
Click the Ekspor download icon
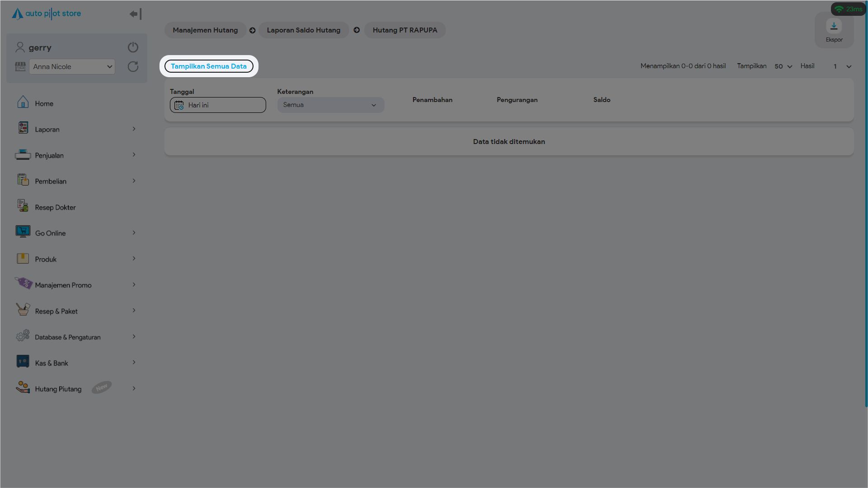coord(834,26)
